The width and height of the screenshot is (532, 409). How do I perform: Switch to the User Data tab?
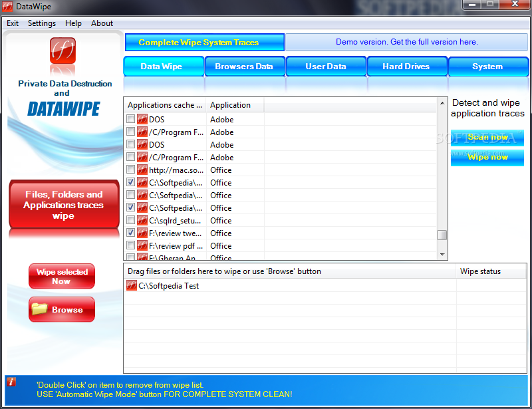coord(326,67)
